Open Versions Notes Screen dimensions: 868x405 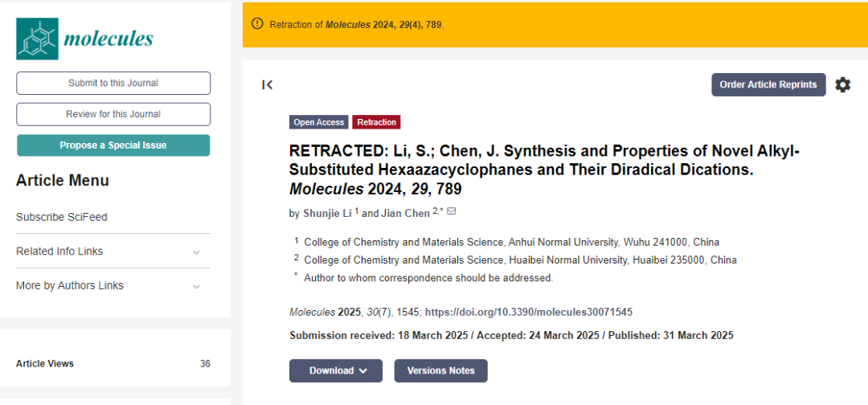pyautogui.click(x=440, y=370)
